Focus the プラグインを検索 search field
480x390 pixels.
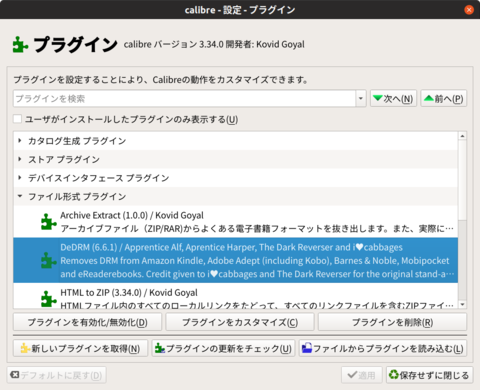coord(184,98)
